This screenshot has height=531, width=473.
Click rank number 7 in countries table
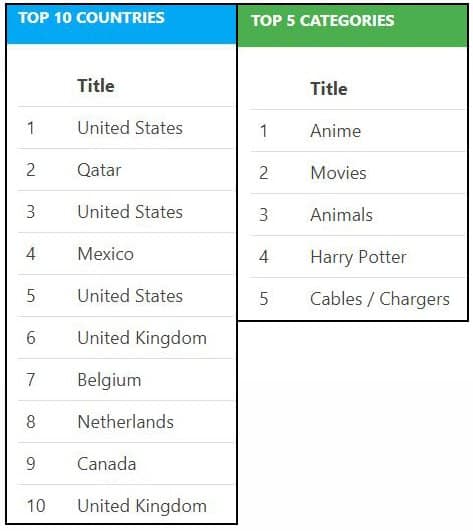click(31, 380)
